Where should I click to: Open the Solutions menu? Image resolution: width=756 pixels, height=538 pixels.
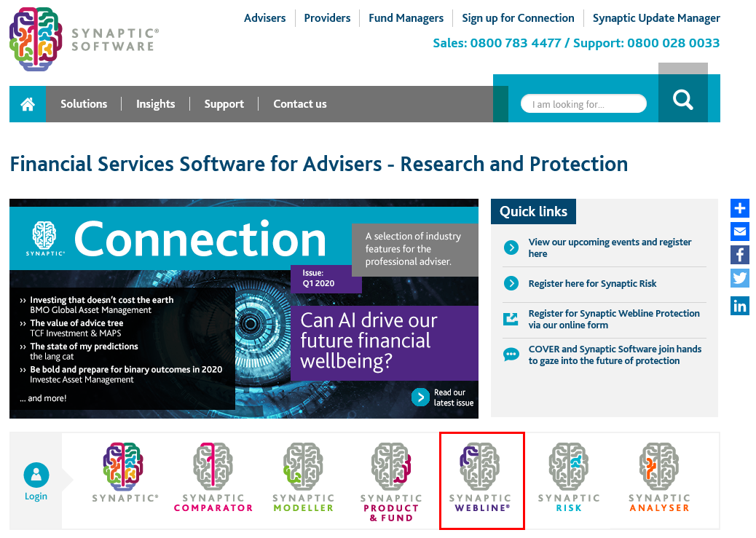point(84,104)
